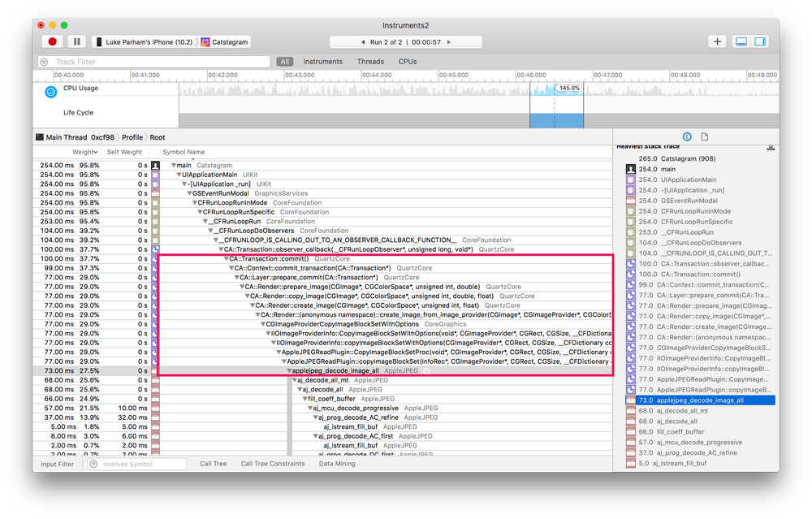Image resolution: width=812 pixels, height=519 pixels.
Task: Open the Root breadcrumb item
Action: 158,137
